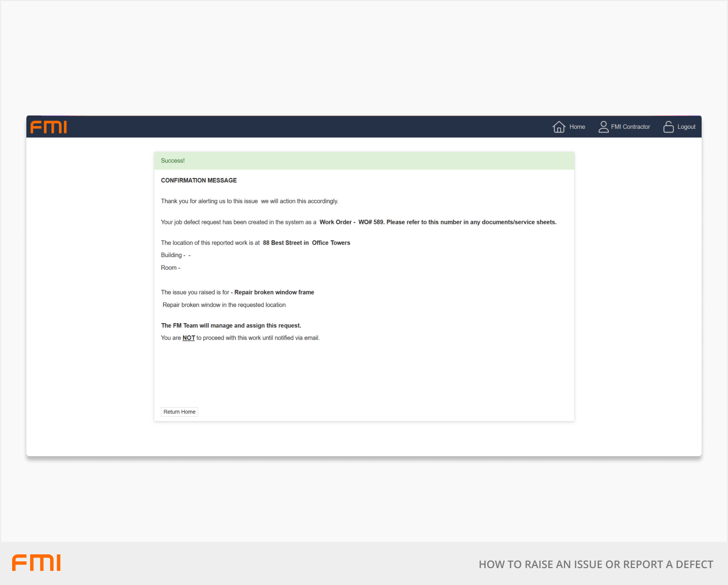This screenshot has width=728, height=585.
Task: Click the Building field line
Action: [x=175, y=256]
